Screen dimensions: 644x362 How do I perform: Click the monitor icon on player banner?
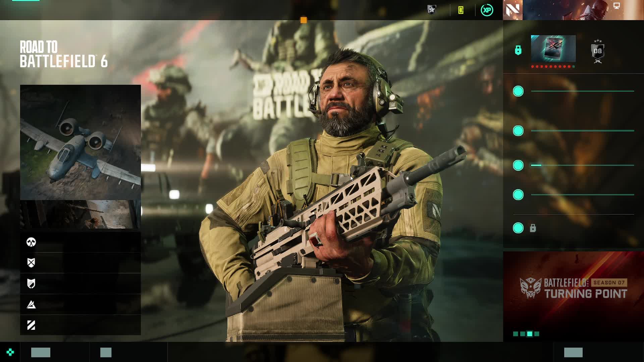616,6
